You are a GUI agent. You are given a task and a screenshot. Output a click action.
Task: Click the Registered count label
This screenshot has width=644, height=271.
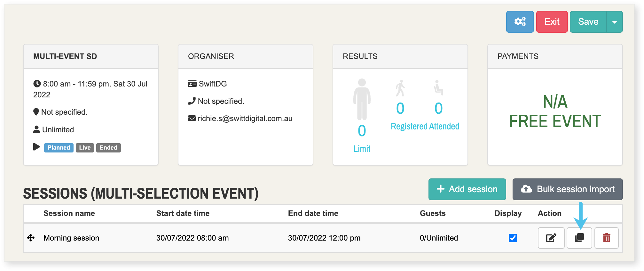409,127
